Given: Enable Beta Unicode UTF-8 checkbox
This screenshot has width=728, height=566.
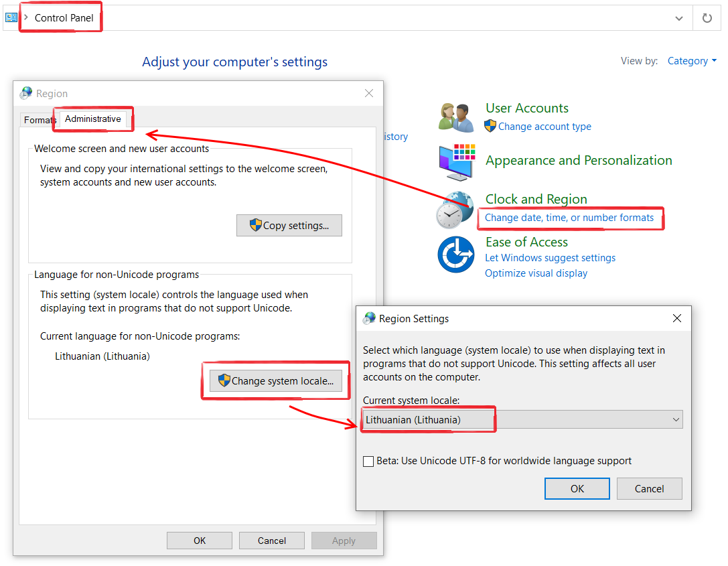Looking at the screenshot, I should tap(368, 461).
